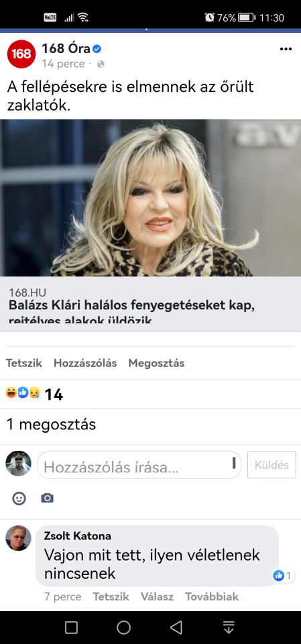Reply to comment with Válasz

tap(157, 596)
